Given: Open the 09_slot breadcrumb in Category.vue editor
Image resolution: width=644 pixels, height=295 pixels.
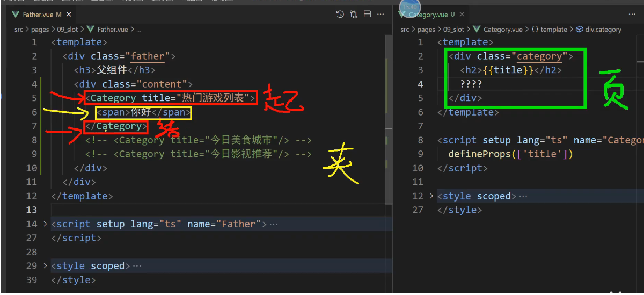Looking at the screenshot, I should pyautogui.click(x=453, y=30).
